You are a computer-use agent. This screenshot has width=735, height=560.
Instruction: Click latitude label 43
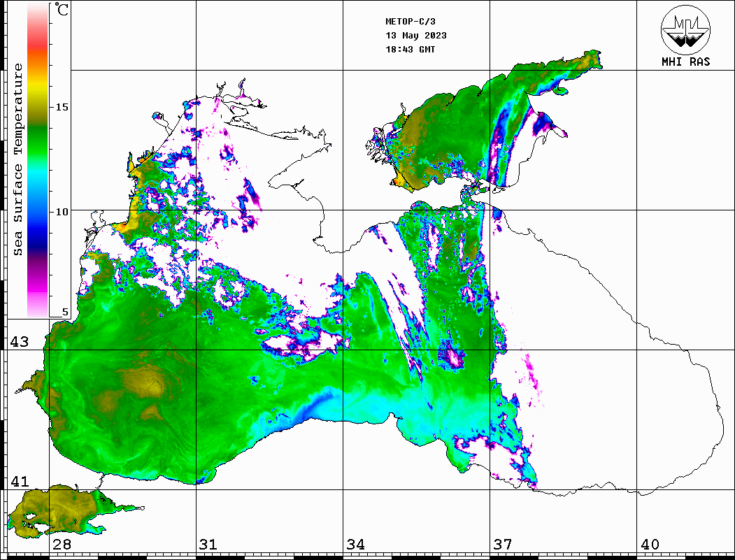19,342
